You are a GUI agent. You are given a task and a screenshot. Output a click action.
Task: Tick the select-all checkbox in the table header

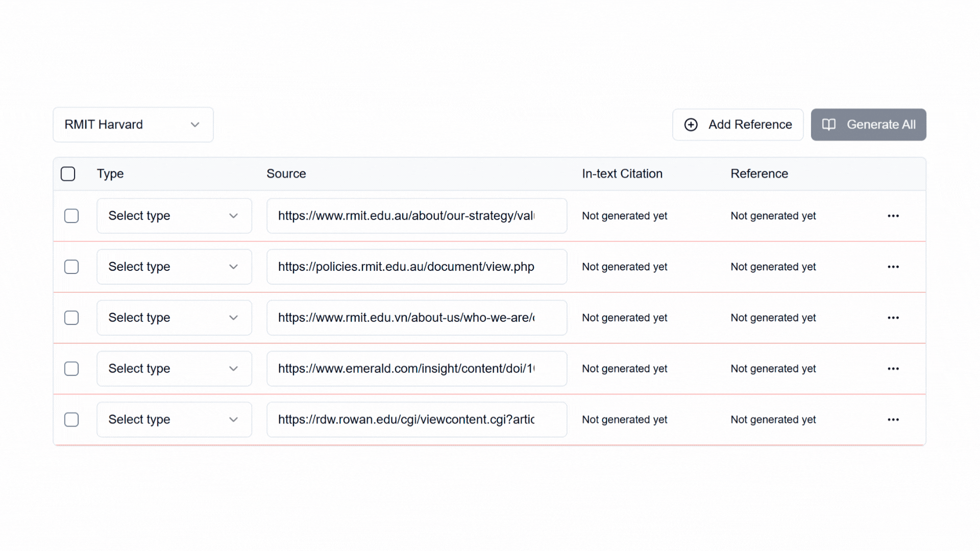pyautogui.click(x=68, y=174)
